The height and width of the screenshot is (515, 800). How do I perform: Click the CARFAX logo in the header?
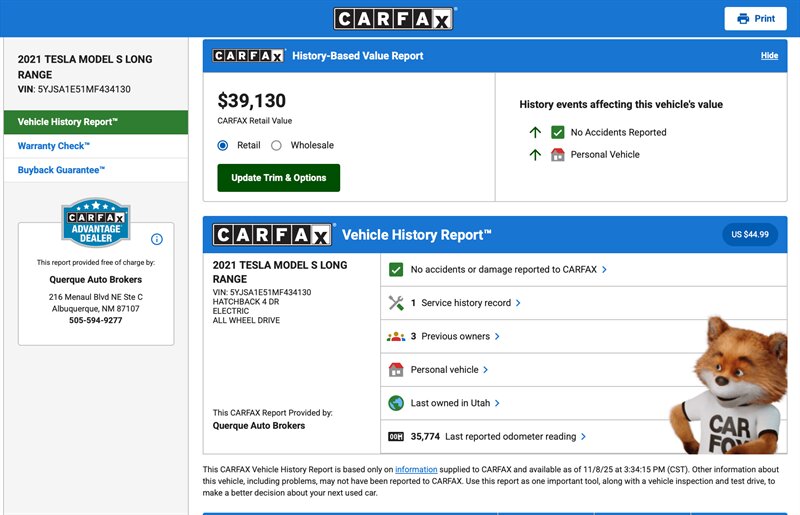(394, 19)
